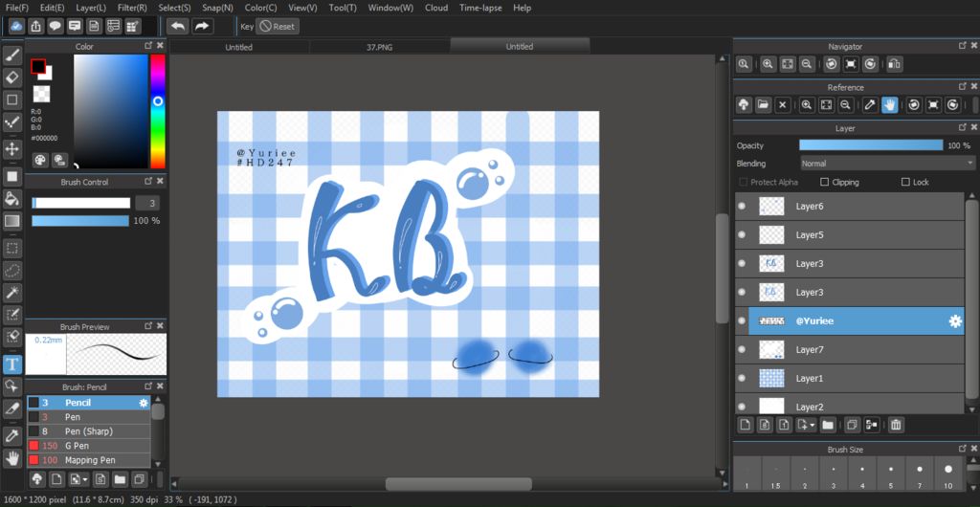Click the Undo arrow in toolbar
Image resolution: width=980 pixels, height=507 pixels.
tap(178, 26)
